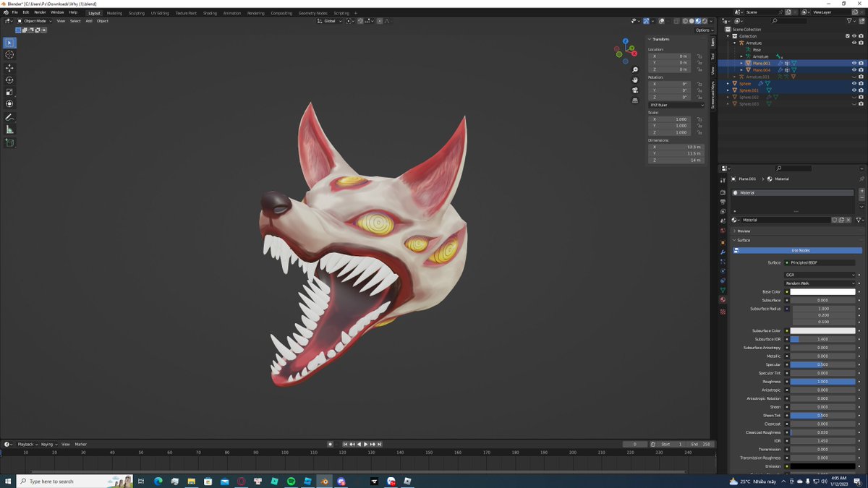Select the Rotate tool
Image resolution: width=868 pixels, height=488 pixels.
(x=9, y=80)
